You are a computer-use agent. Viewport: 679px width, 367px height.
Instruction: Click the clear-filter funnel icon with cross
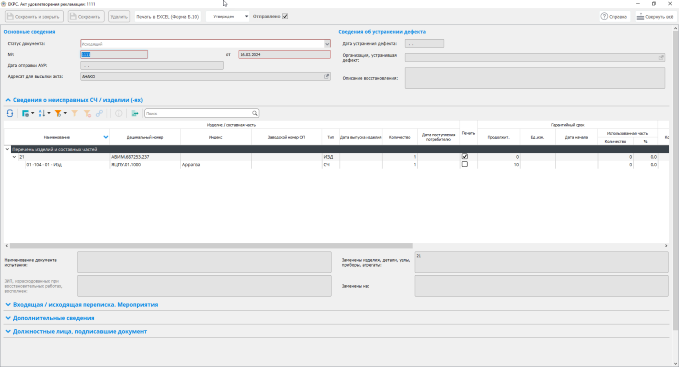pyautogui.click(x=87, y=113)
